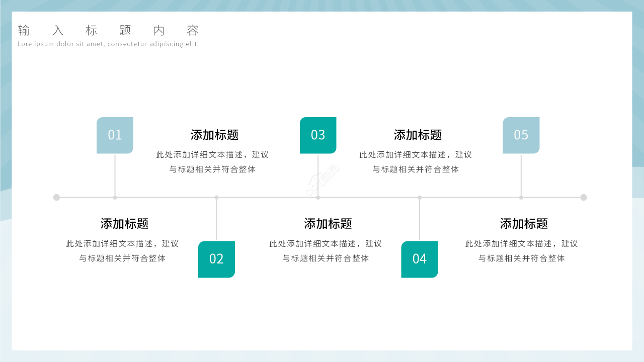Click the slide title 输入标题内容
This screenshot has width=644, height=362.
109,31
